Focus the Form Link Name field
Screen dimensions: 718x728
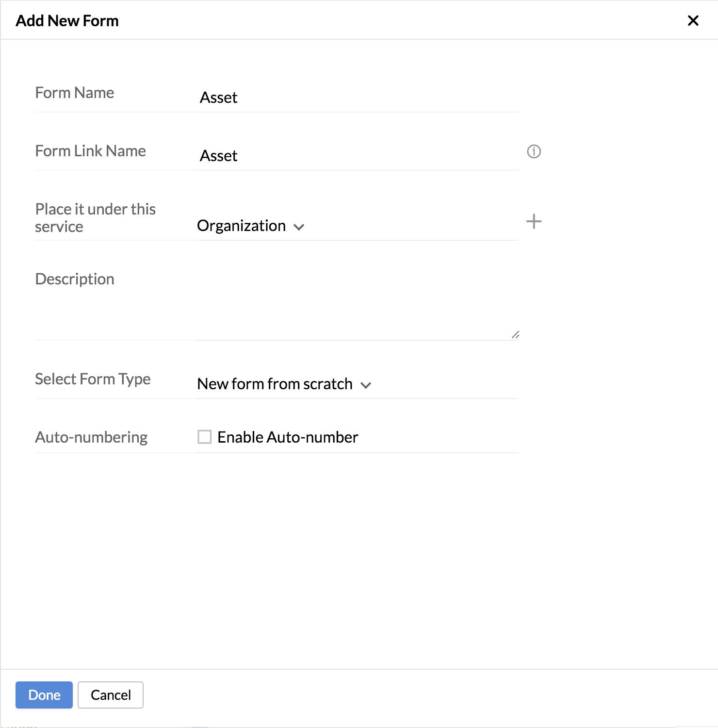coord(358,156)
